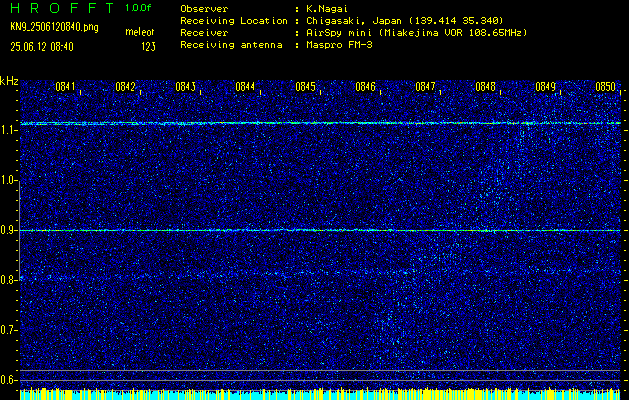Click the 0846 time marker
The width and height of the screenshot is (629, 400).
[365, 87]
